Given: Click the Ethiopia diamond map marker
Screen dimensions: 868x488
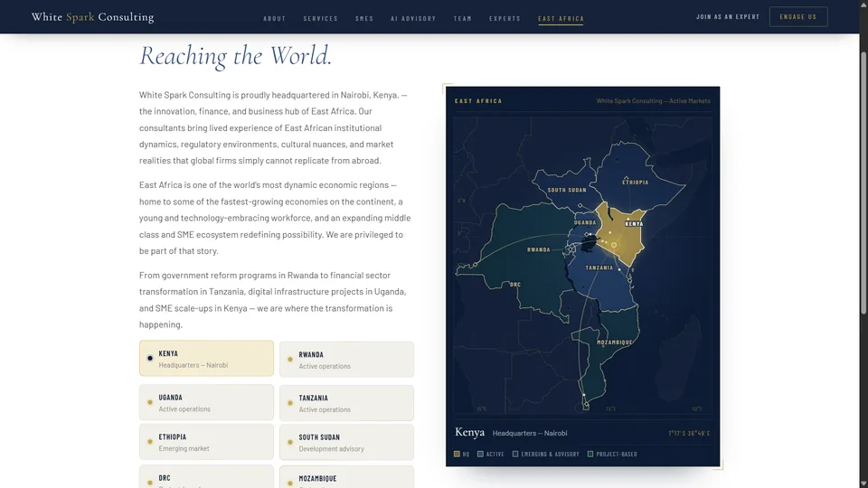Looking at the screenshot, I should [x=626, y=179].
